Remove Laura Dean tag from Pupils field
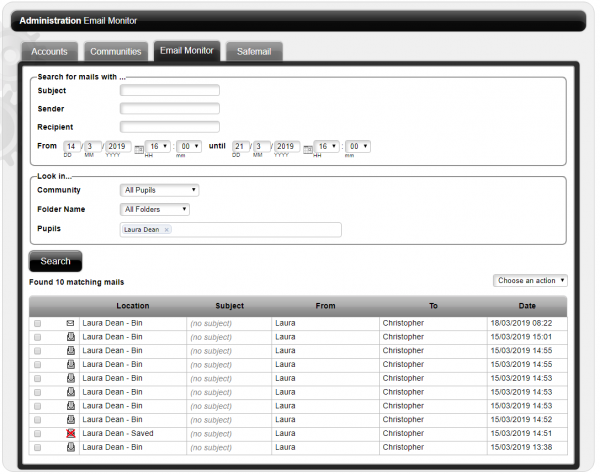Image resolution: width=600 pixels, height=474 pixels. (167, 230)
